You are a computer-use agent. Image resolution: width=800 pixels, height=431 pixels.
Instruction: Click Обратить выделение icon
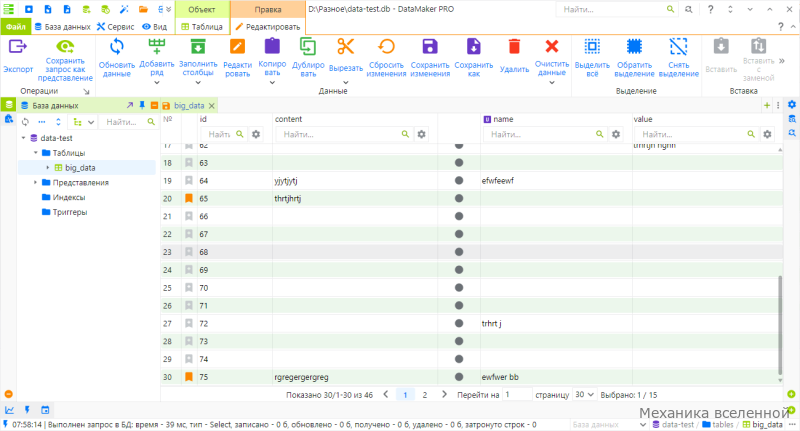(x=634, y=47)
